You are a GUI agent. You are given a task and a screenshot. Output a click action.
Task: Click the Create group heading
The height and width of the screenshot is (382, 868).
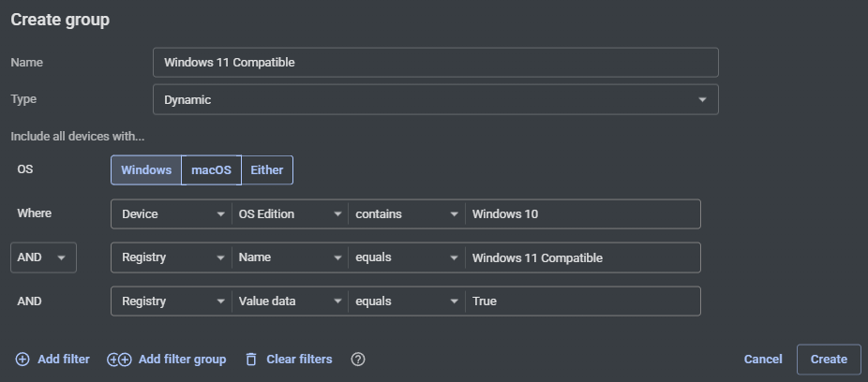tap(60, 20)
